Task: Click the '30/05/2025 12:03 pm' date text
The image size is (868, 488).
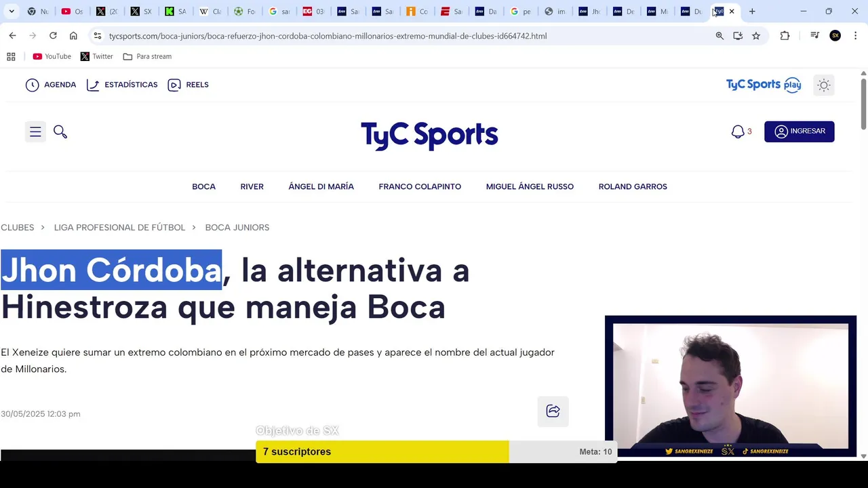Action: (x=41, y=414)
